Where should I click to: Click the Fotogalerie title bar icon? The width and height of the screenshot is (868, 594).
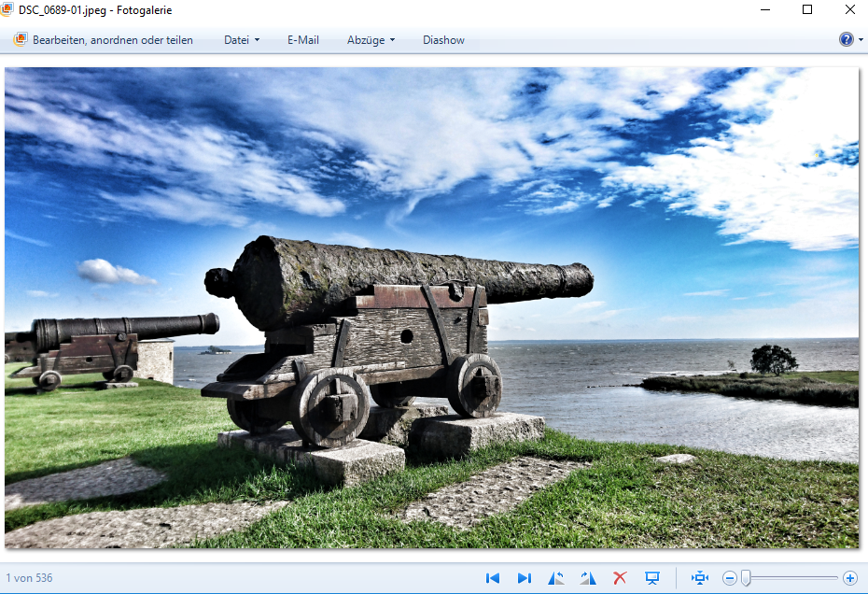(x=7, y=9)
